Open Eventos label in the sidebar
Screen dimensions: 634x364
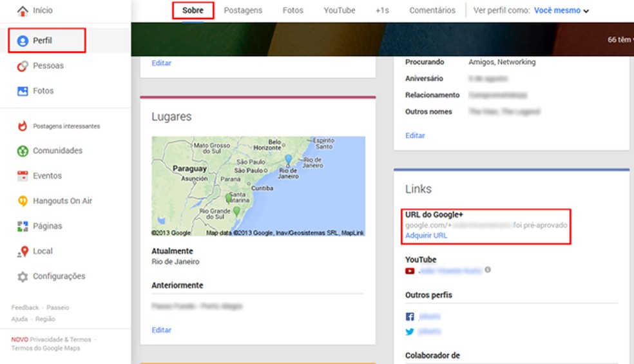(47, 176)
